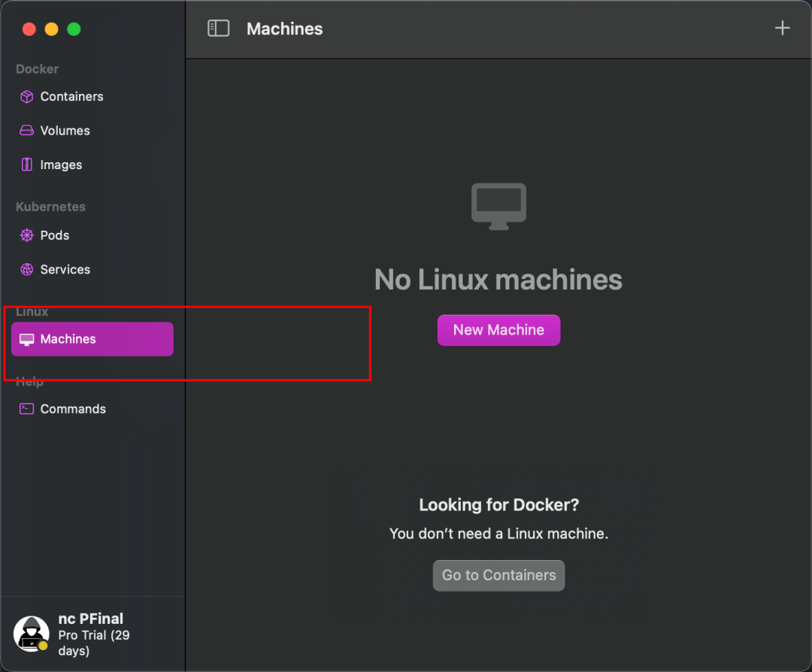
Task: Click the Docker section header
Action: [x=37, y=69]
